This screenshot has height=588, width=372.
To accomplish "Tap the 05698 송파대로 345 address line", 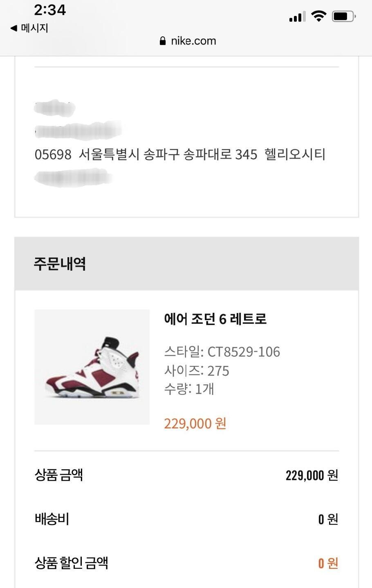I will coord(180,154).
